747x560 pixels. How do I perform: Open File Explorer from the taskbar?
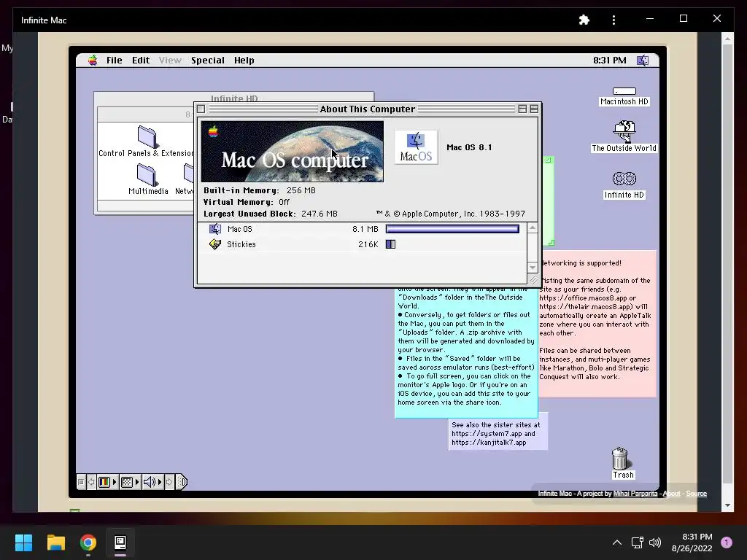[55, 542]
